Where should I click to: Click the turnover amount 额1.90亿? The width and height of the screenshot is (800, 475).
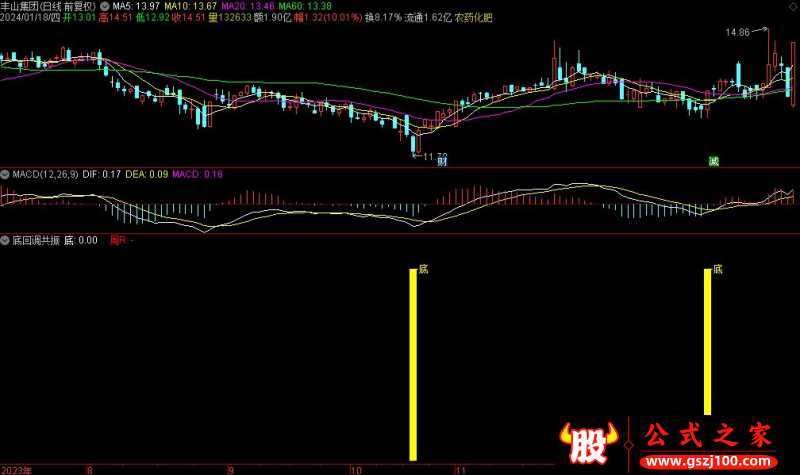click(272, 18)
